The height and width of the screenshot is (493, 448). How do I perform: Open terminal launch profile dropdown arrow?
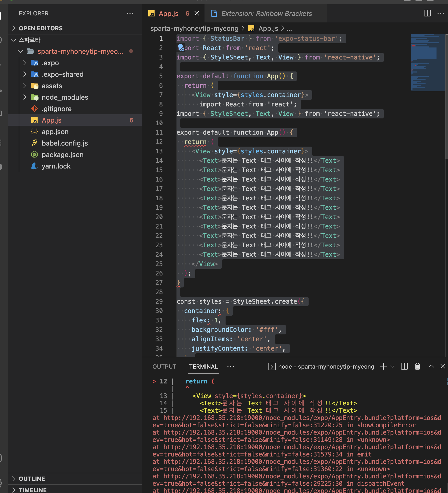tap(392, 366)
